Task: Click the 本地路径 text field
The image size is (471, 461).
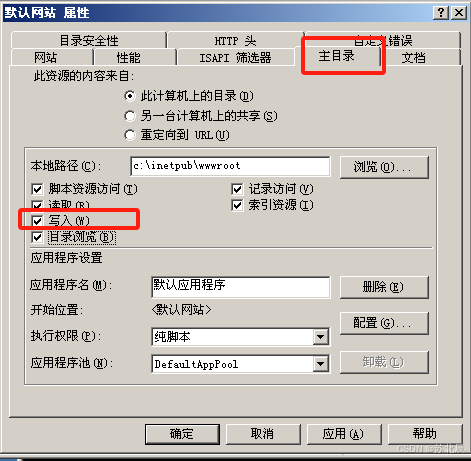Action: (230, 166)
